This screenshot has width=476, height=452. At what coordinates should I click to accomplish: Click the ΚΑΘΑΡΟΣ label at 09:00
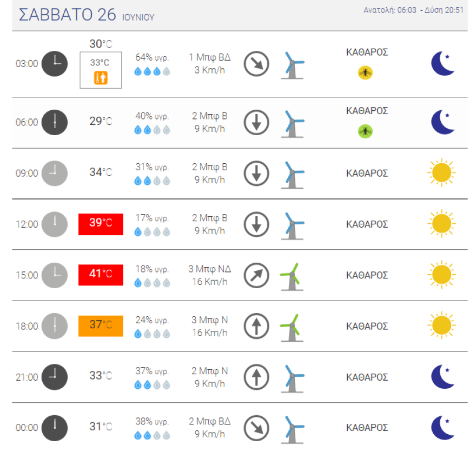click(367, 173)
